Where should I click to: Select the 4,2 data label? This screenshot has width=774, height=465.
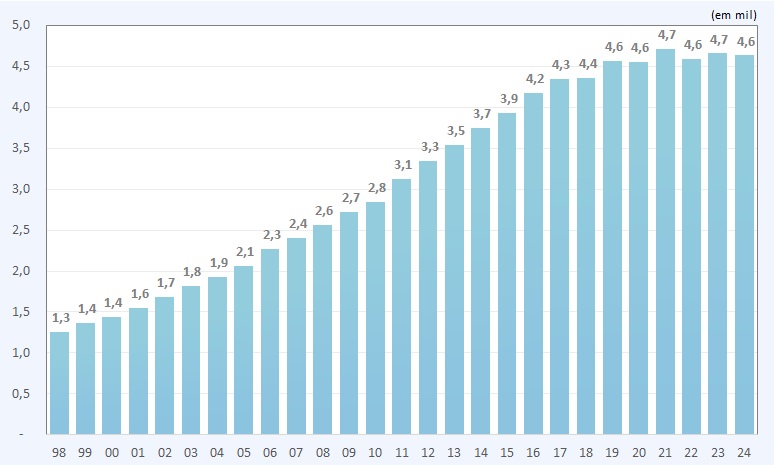[x=535, y=79]
